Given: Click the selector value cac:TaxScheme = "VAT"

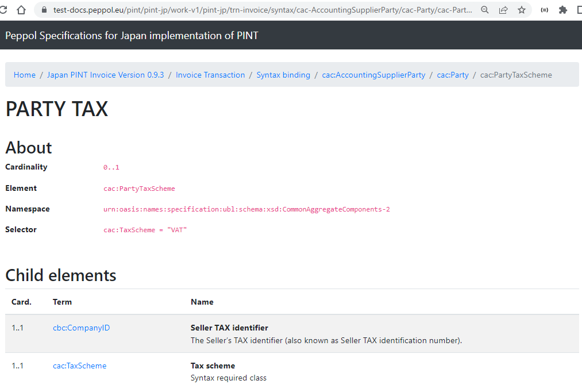Looking at the screenshot, I should click(x=145, y=230).
